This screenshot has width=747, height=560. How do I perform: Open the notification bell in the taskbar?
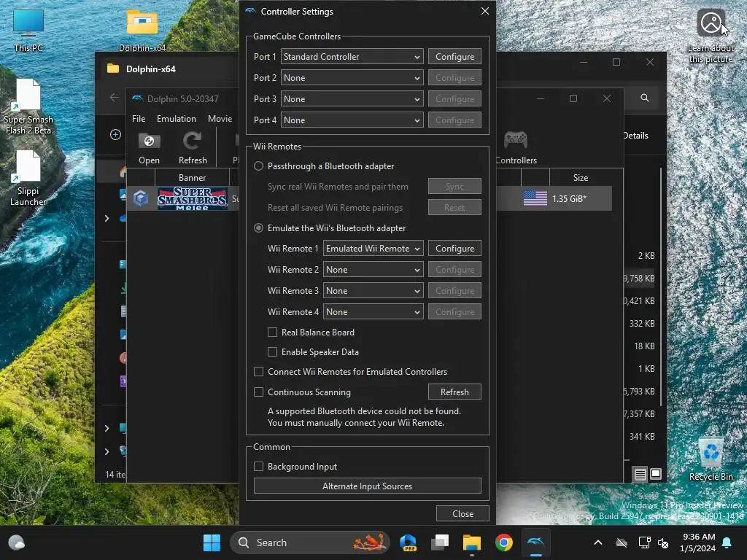(727, 542)
